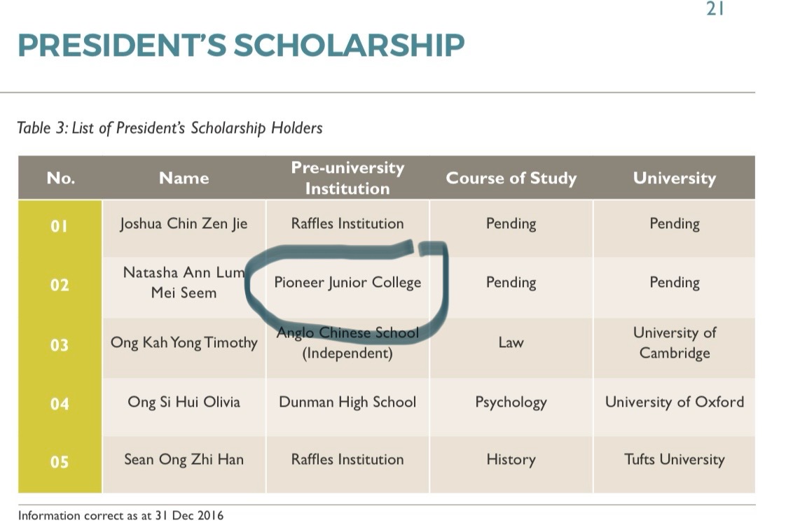
Task: Click the name Joshua Chin Zen Jie
Action: click(184, 224)
